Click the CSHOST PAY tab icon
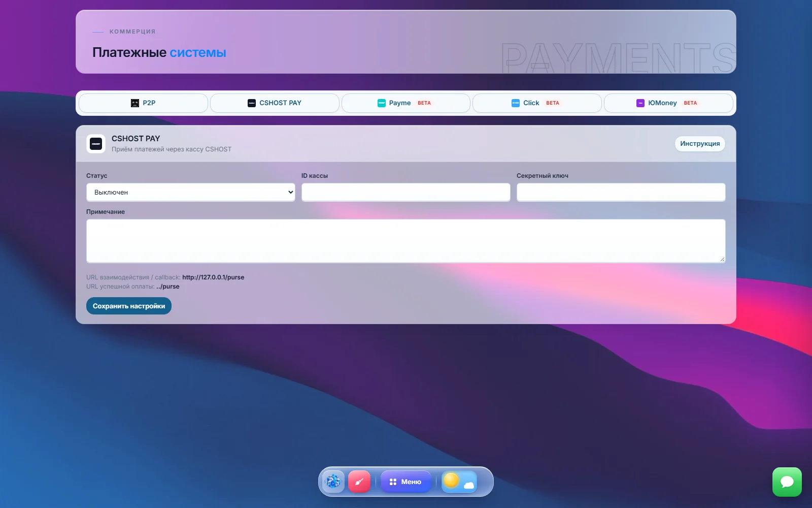The width and height of the screenshot is (812, 508). pos(252,103)
